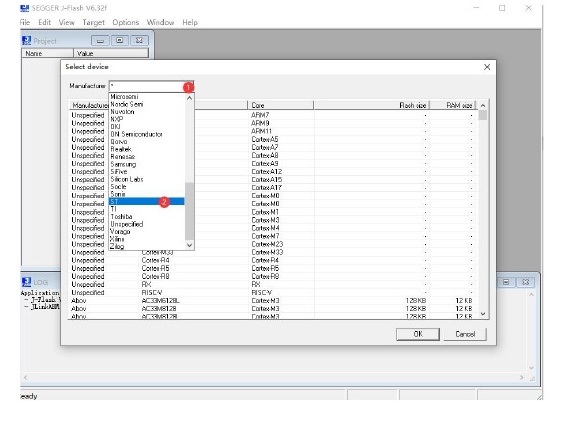Select Samsung in manufacturer list
The height and width of the screenshot is (422, 561).
coord(147,164)
